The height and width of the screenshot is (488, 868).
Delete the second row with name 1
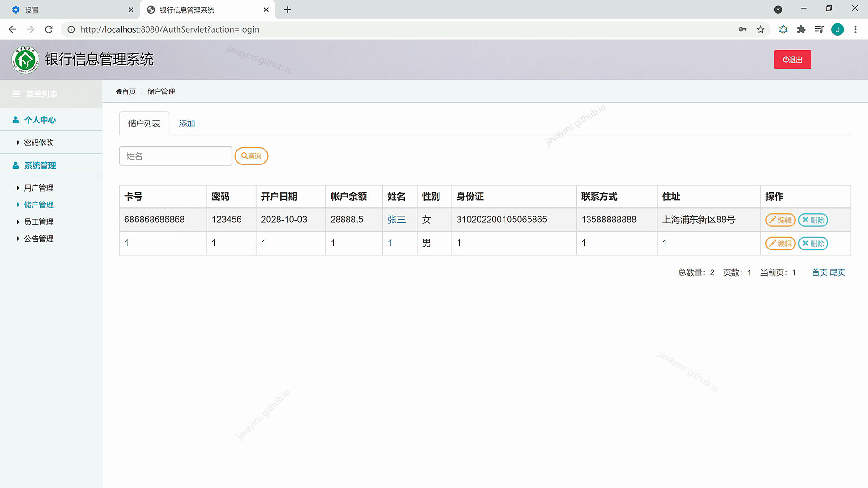813,244
